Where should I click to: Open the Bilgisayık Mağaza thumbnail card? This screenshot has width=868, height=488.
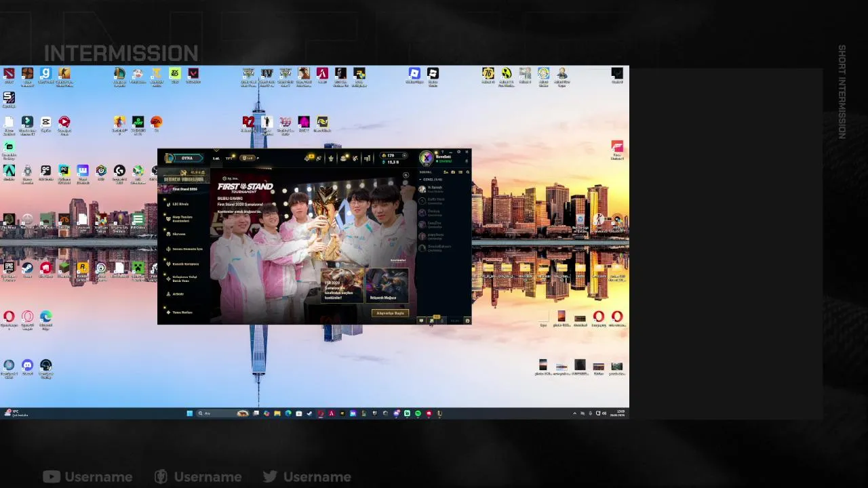[387, 285]
